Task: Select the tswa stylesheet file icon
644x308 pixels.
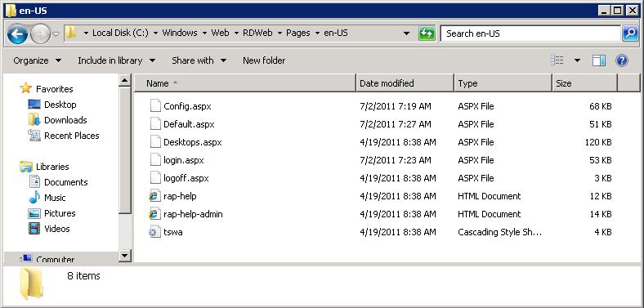Action: pyautogui.click(x=154, y=232)
